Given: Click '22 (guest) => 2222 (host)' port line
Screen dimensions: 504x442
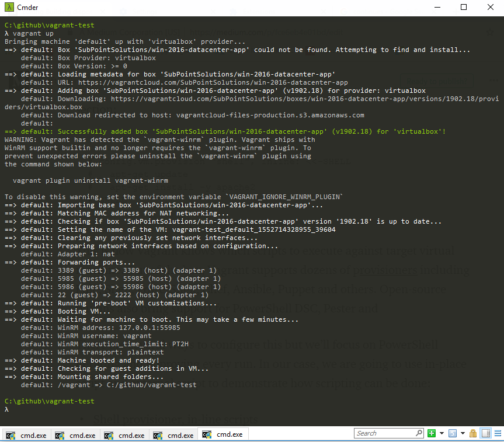Looking at the screenshot, I should click(x=114, y=295).
